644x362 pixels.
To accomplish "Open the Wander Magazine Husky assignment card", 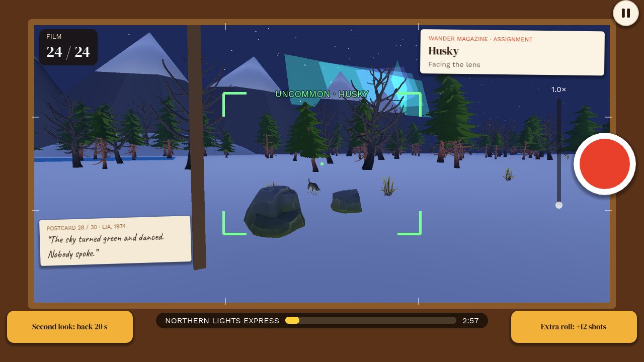I will click(x=512, y=52).
